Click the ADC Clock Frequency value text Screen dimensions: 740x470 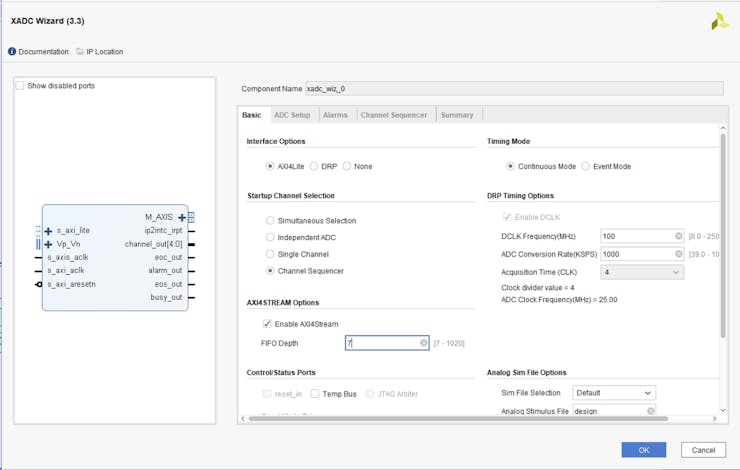tap(559, 300)
